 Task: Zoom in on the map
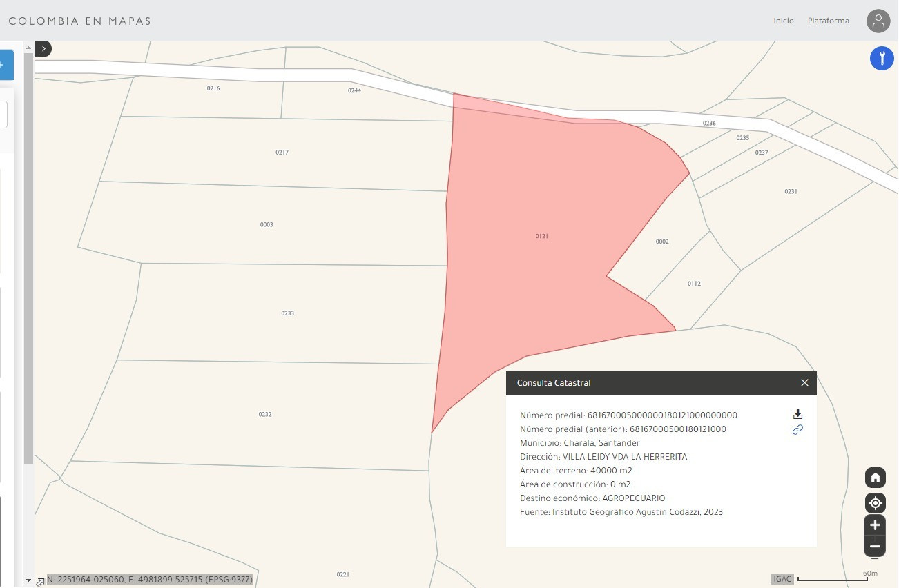tap(875, 525)
